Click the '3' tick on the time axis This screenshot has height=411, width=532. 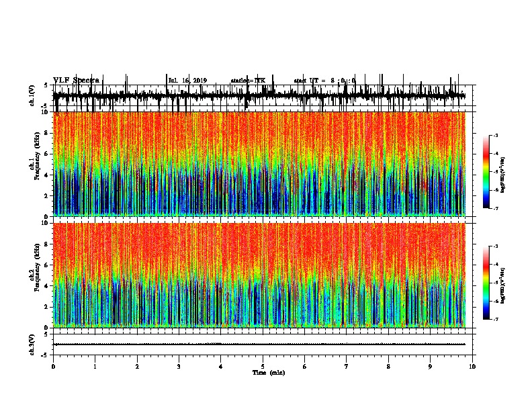[179, 367]
